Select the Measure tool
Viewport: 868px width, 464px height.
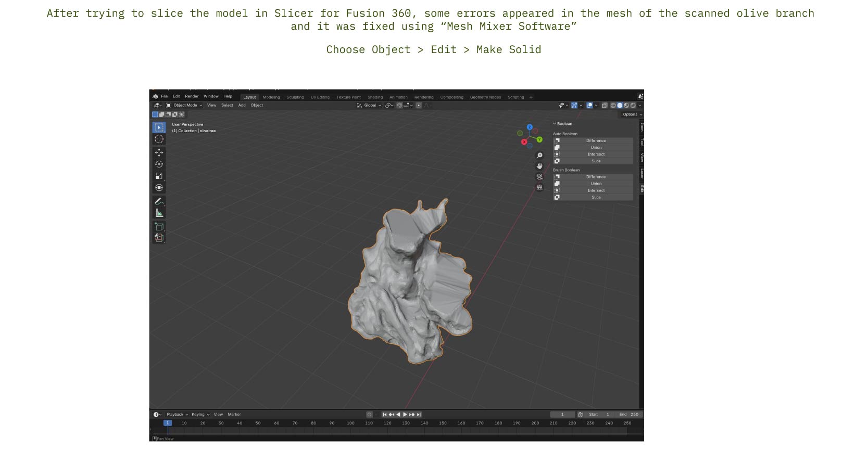[x=159, y=213]
